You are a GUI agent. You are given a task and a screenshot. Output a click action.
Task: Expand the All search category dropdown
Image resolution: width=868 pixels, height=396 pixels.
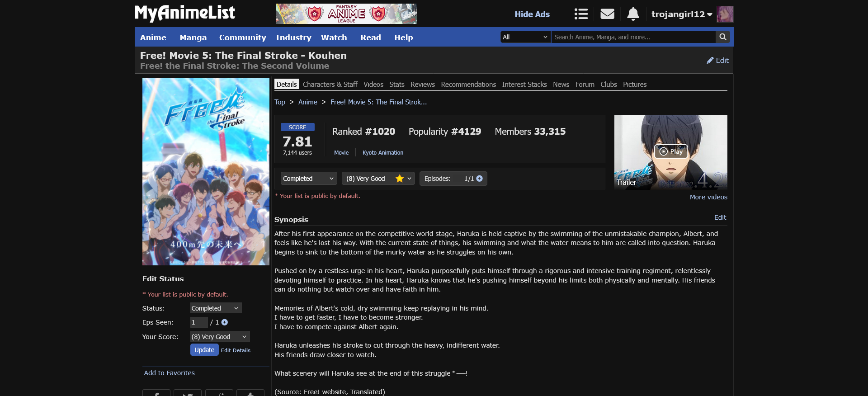click(x=525, y=37)
